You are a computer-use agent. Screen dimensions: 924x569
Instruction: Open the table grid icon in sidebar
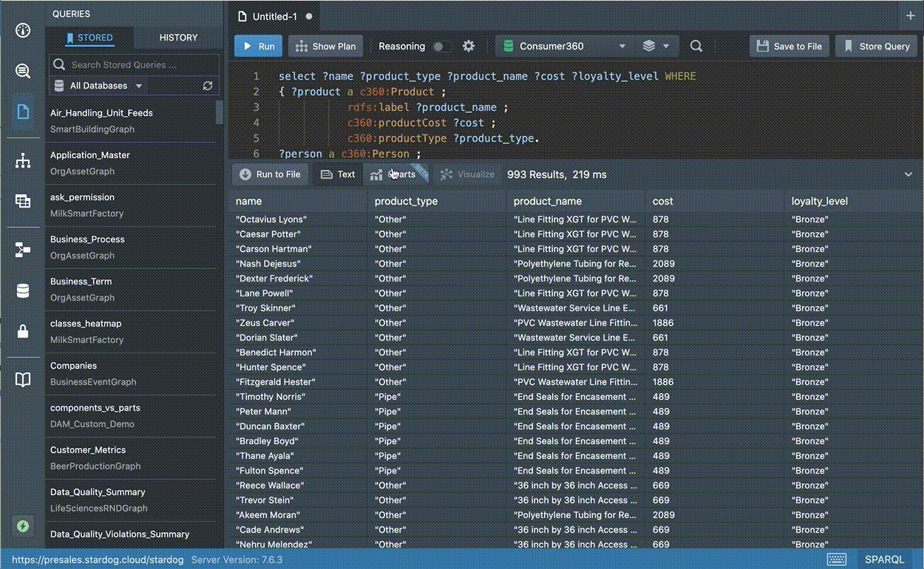click(23, 201)
